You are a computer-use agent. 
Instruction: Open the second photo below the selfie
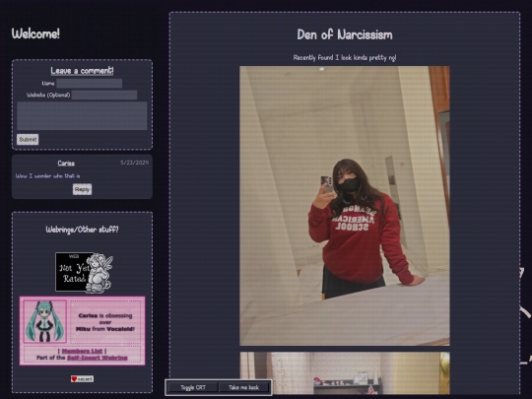[345, 372]
